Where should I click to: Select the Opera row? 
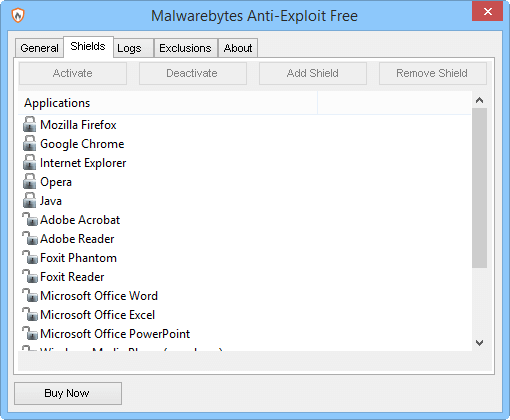pyautogui.click(x=245, y=182)
